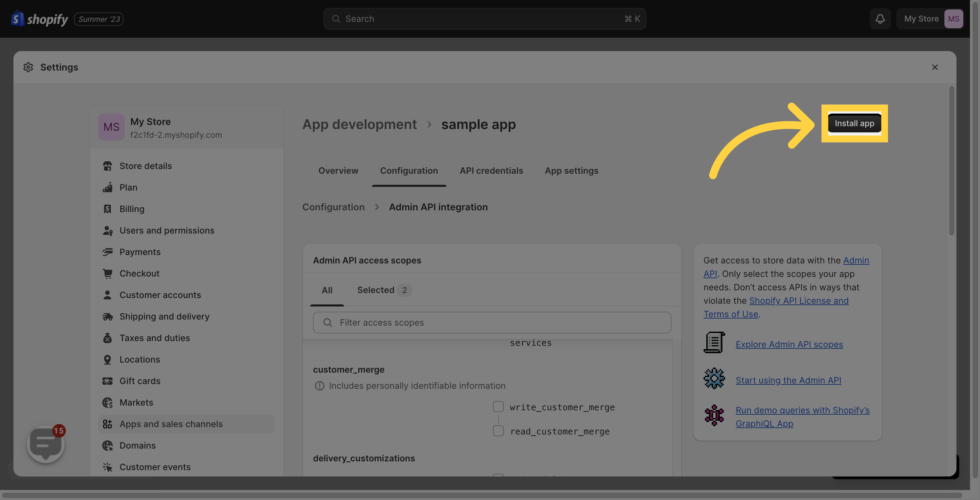Click the Summer '23 badge
Viewport: 980px width, 500px height.
98,19
